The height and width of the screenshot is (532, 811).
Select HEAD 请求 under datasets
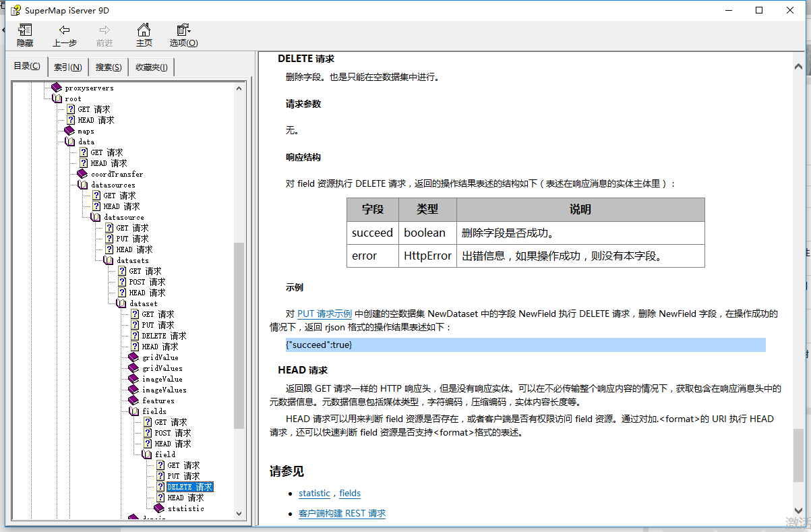pos(147,293)
